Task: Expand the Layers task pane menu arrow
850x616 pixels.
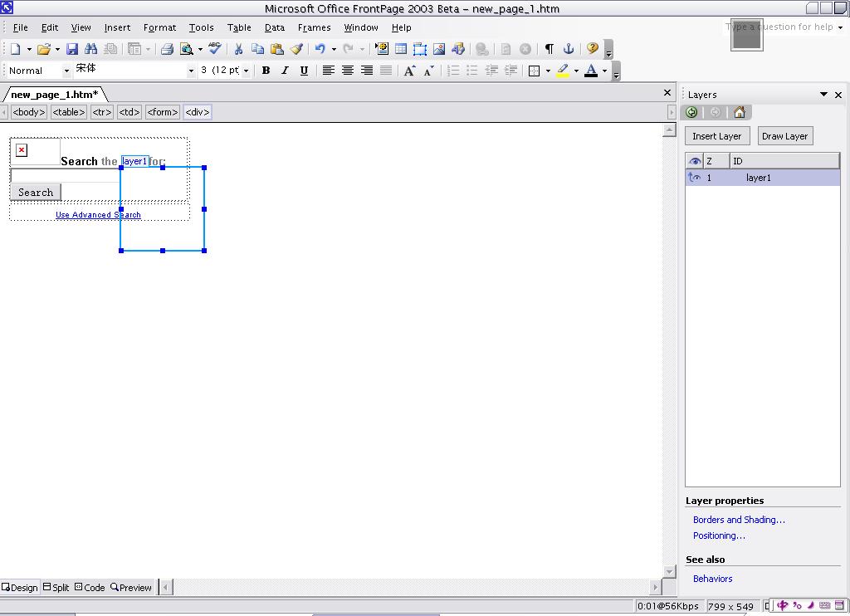Action: click(x=823, y=95)
